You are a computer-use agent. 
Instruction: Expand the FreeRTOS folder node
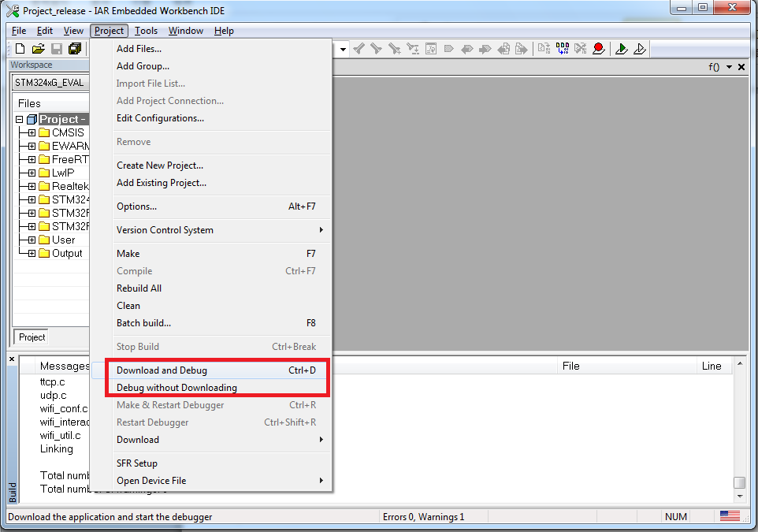[x=32, y=159]
